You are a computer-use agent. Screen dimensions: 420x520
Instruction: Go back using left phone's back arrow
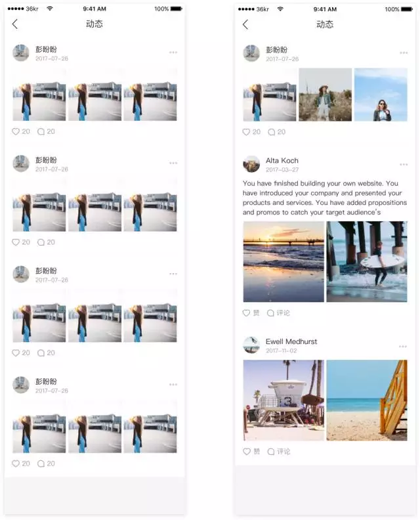coord(14,24)
